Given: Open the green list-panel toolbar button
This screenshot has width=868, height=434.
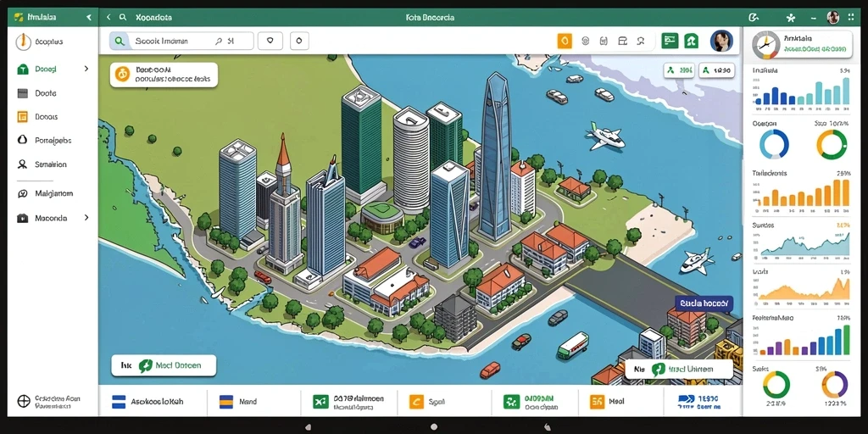Looking at the screenshot, I should tap(670, 41).
